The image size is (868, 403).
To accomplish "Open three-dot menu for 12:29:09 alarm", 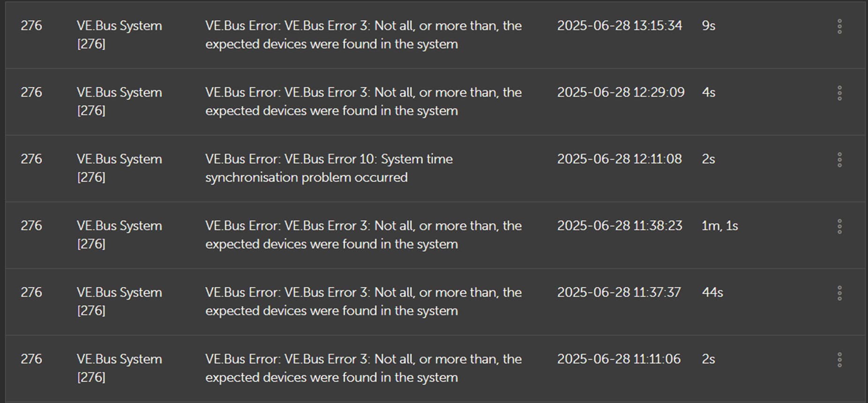I will point(839,93).
